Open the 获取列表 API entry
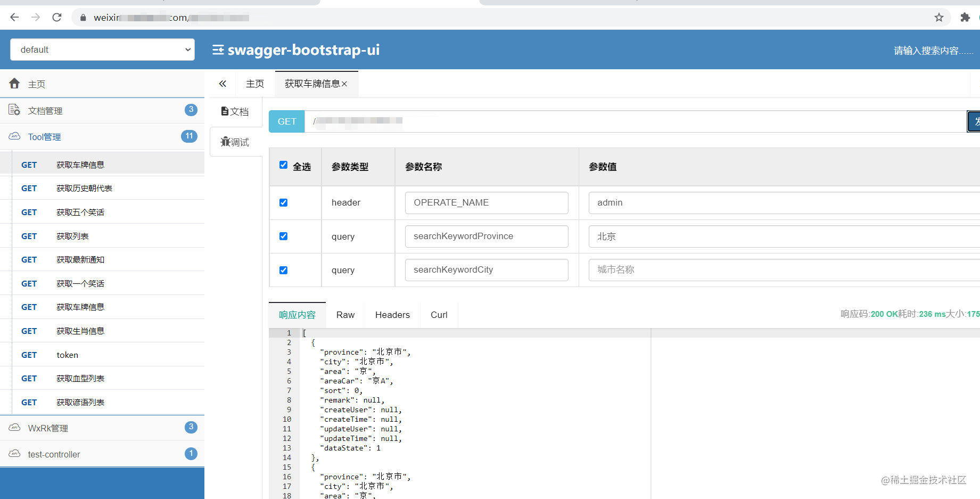This screenshot has width=980, height=499. tap(102, 236)
